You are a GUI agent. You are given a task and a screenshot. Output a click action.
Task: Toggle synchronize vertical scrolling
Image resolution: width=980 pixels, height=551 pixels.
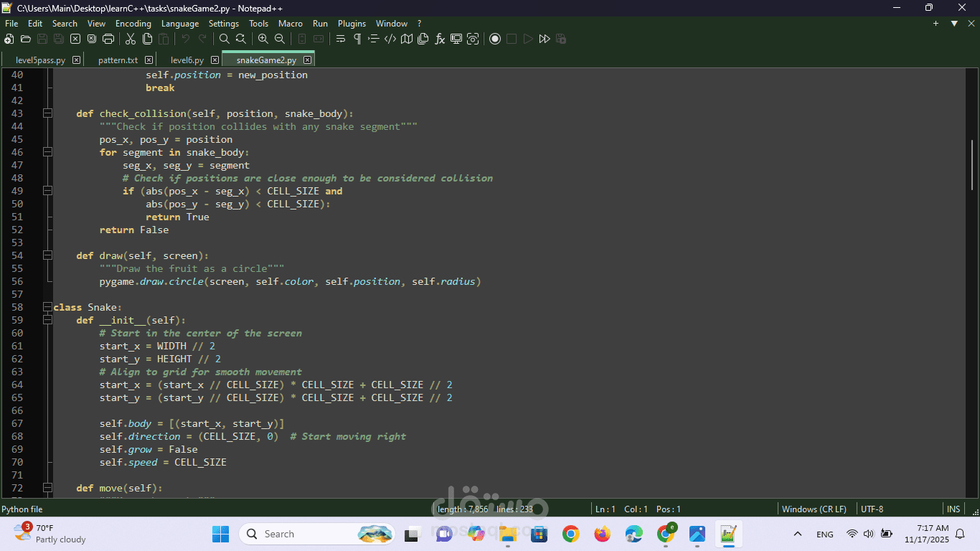pyautogui.click(x=302, y=39)
